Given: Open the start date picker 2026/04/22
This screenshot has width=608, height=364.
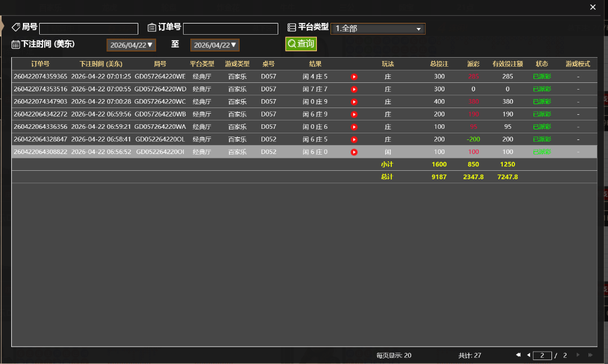Looking at the screenshot, I should pyautogui.click(x=131, y=45).
